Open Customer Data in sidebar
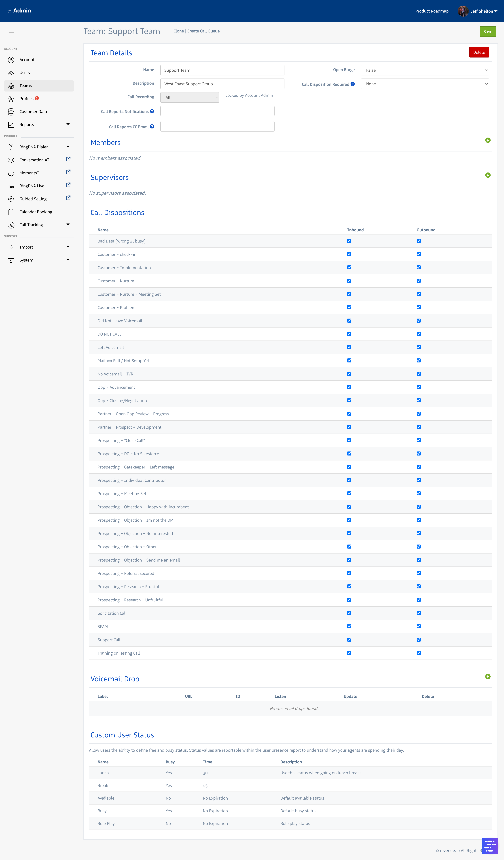The image size is (504, 860). 33,112
